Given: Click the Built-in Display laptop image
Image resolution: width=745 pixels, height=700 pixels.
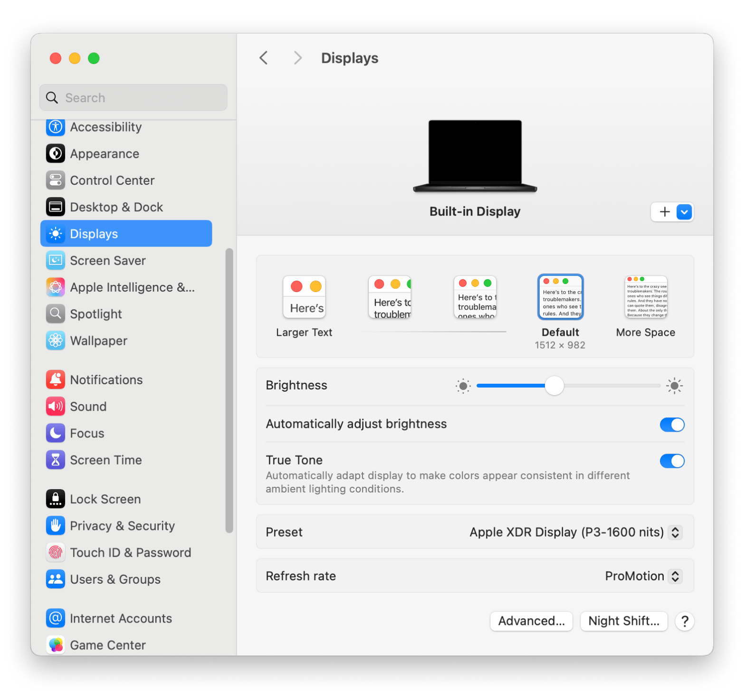Looking at the screenshot, I should [x=475, y=156].
